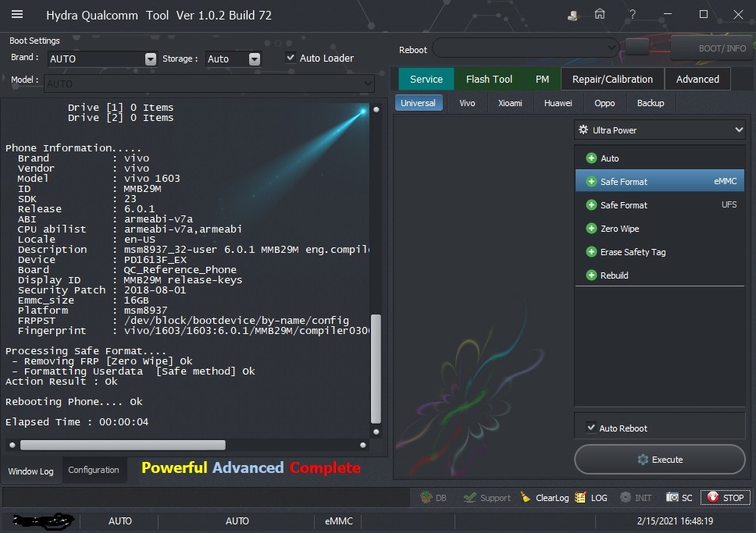Open the hamburger menu icon

click(x=17, y=15)
